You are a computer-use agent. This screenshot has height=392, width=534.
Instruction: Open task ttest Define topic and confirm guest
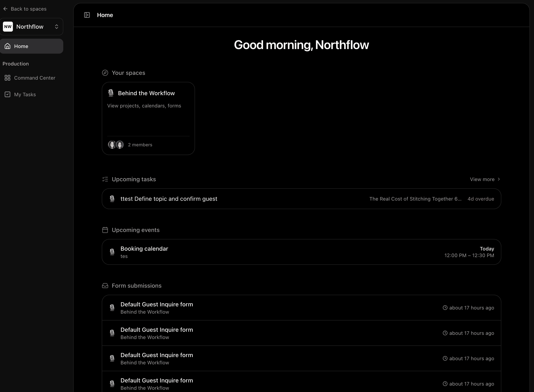point(169,199)
